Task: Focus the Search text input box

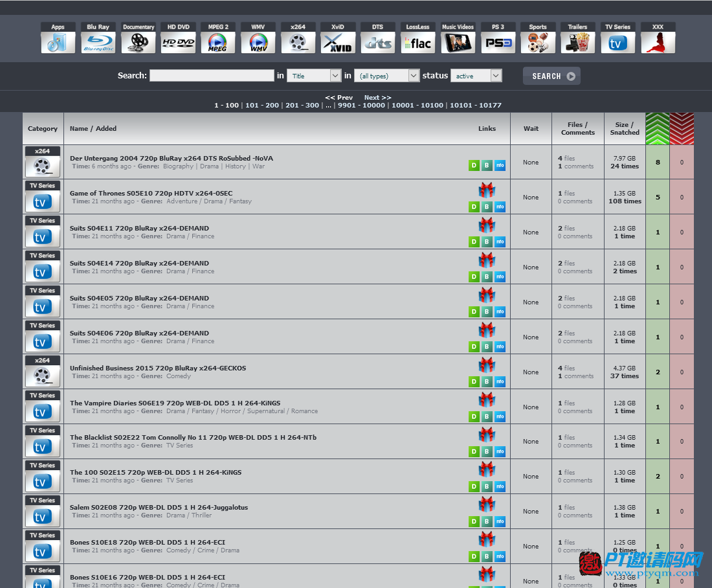Action: (212, 75)
